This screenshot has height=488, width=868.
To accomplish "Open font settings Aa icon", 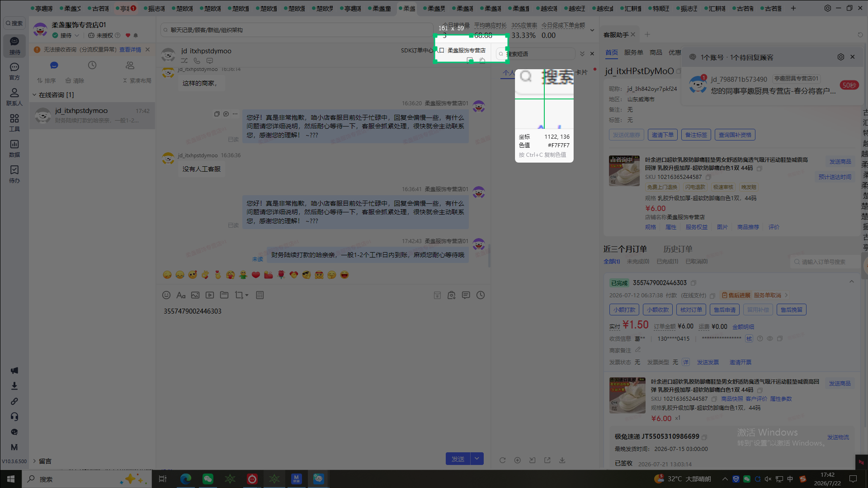I will (x=181, y=295).
